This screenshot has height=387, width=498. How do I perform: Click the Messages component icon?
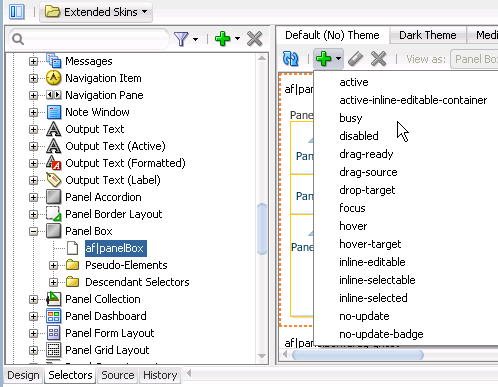(x=53, y=61)
